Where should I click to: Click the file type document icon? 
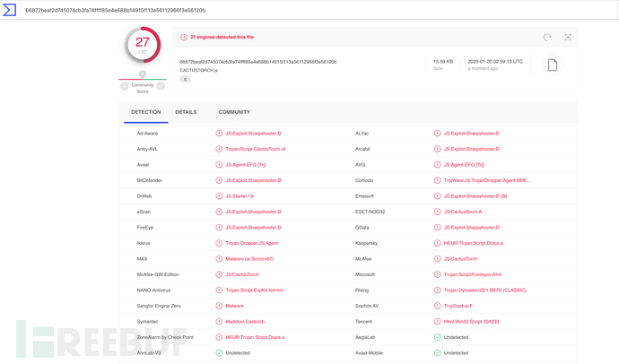tap(553, 65)
